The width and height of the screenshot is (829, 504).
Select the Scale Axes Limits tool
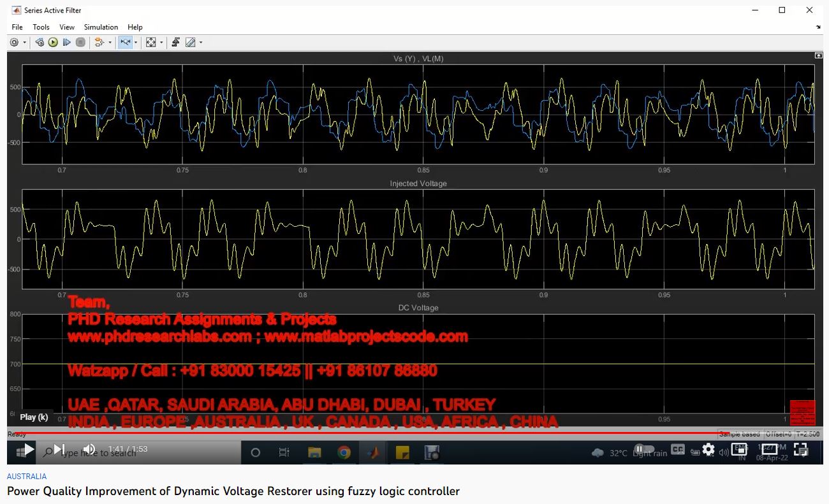point(150,43)
